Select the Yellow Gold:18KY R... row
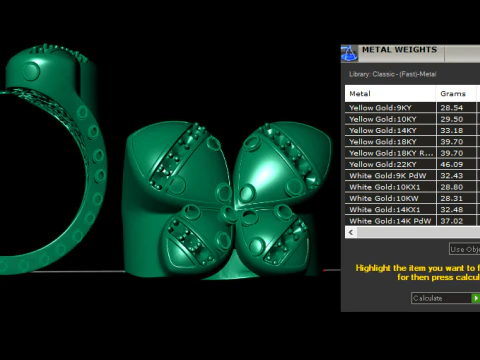Image resolution: width=480 pixels, height=360 pixels. pos(412,153)
